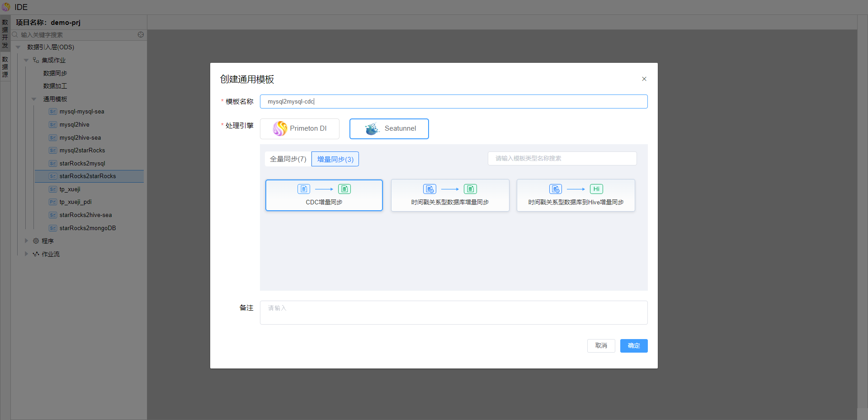Screen dimensions: 868x420
Task: Select the Primeton DI engine option
Action: coord(299,129)
